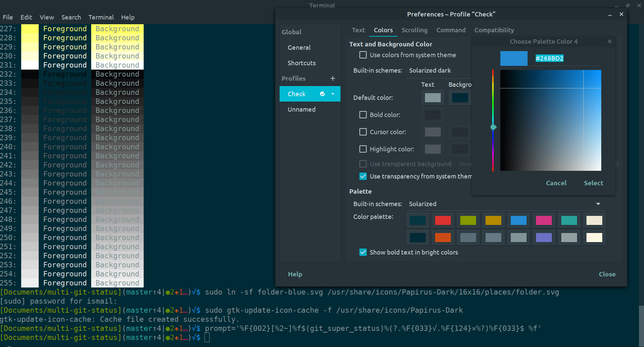The image size is (644, 347).
Task: Open Help from the Preferences footer
Action: pos(295,274)
